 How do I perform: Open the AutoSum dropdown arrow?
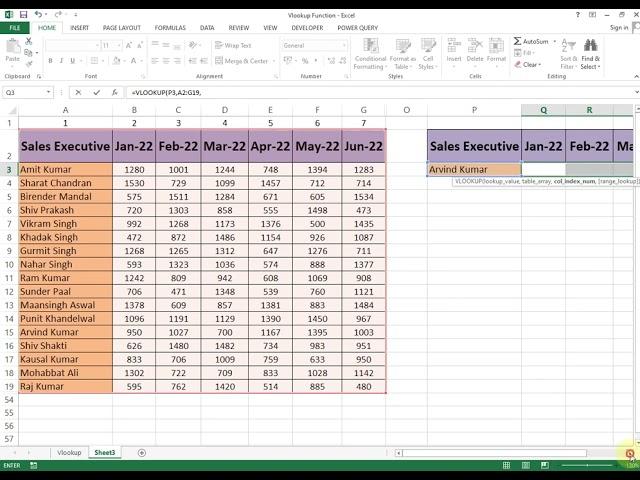pos(555,42)
